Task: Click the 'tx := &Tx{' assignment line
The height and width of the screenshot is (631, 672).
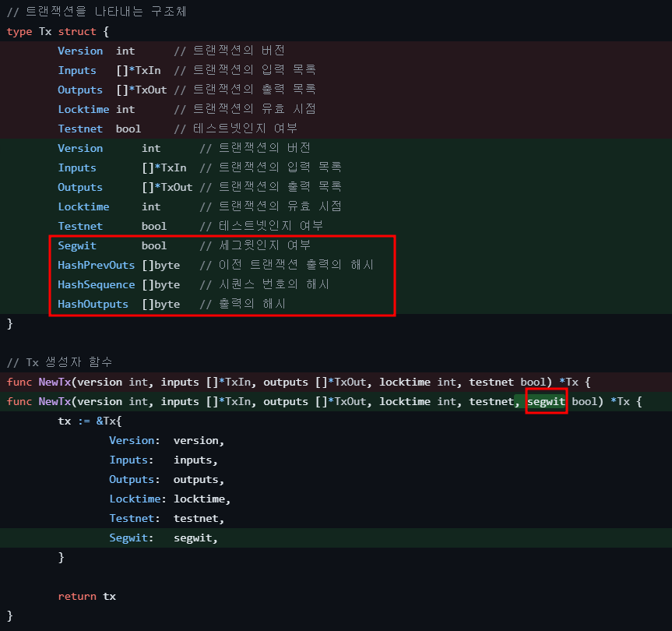Action: pos(90,421)
